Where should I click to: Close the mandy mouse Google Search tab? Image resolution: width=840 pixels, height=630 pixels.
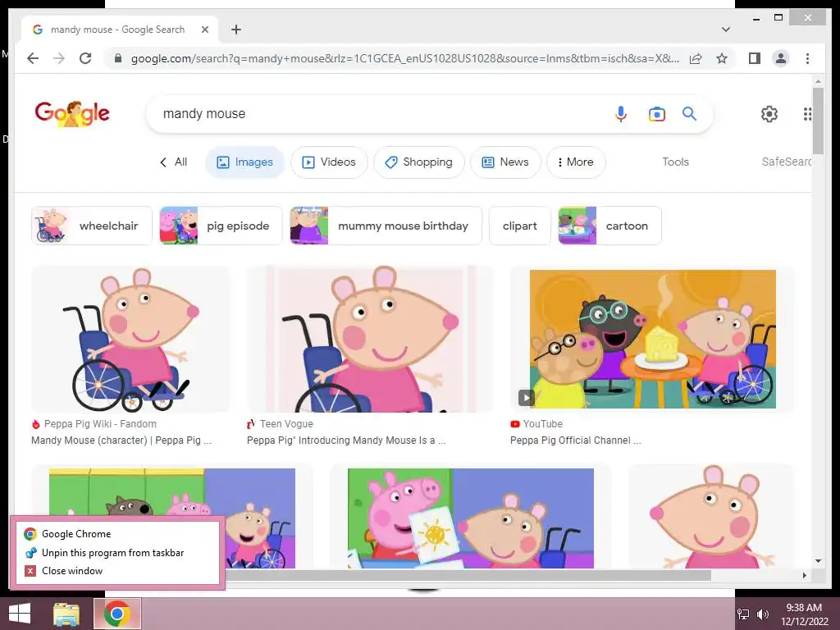[x=204, y=30]
